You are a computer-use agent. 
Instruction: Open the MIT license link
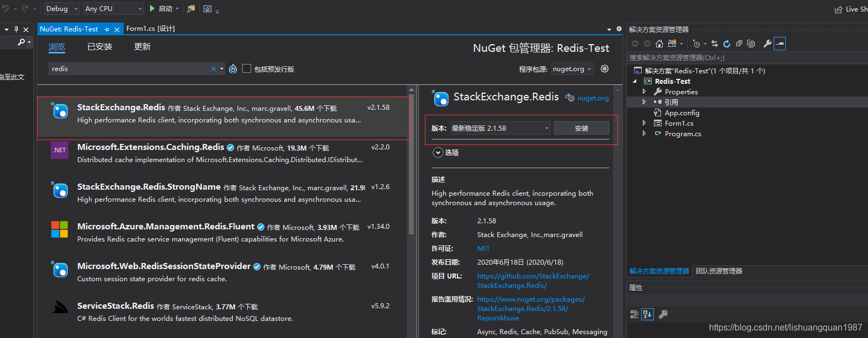(483, 249)
